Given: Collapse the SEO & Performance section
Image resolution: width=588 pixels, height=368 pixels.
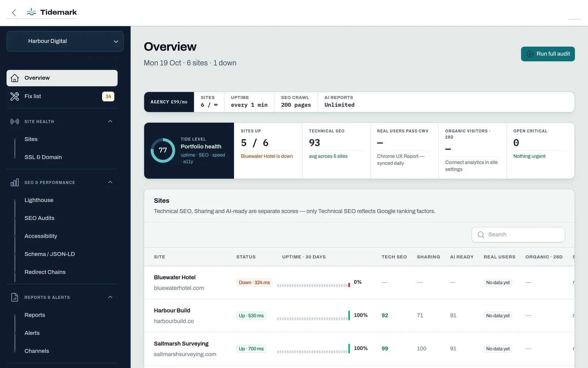Looking at the screenshot, I should [x=110, y=183].
